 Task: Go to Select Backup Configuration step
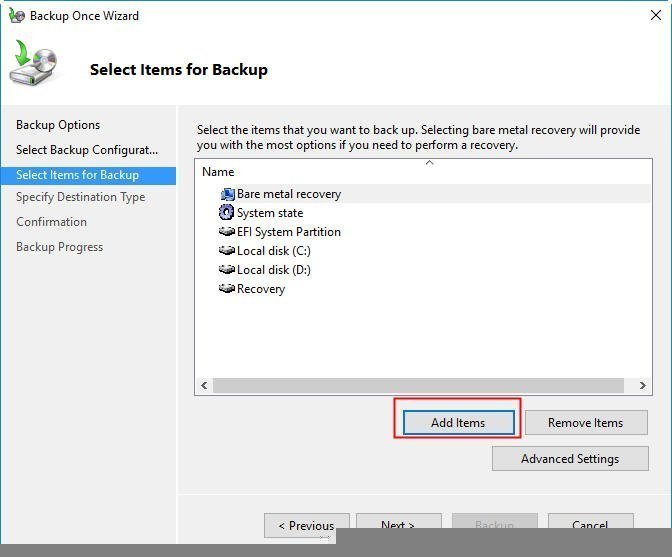click(87, 150)
